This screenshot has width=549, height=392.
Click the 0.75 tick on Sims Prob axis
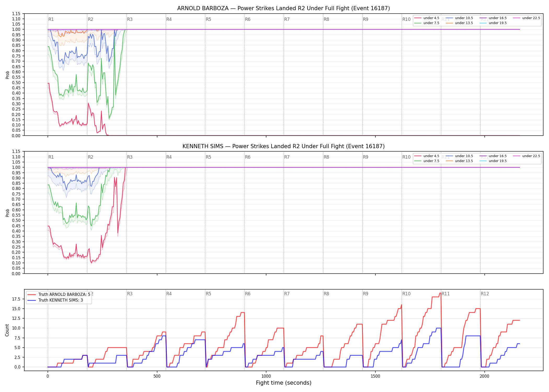click(16, 194)
